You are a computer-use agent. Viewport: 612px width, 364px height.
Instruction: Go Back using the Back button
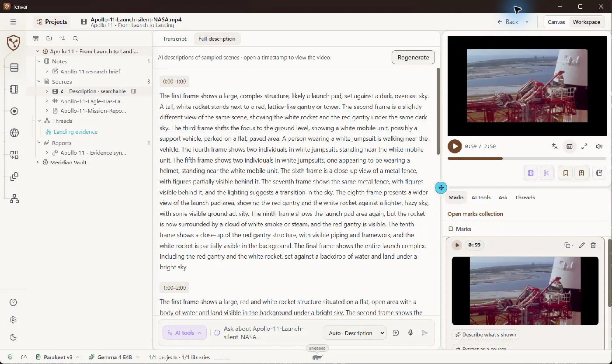click(508, 22)
